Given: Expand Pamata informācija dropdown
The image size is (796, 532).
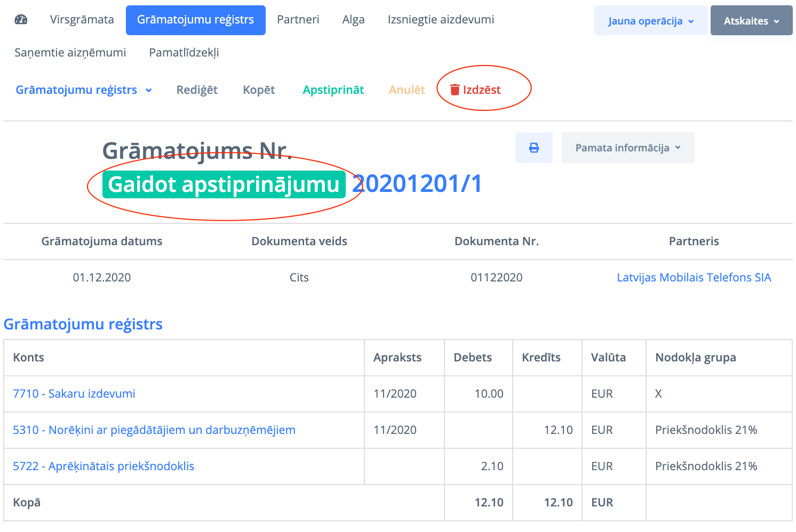Looking at the screenshot, I should (x=627, y=148).
